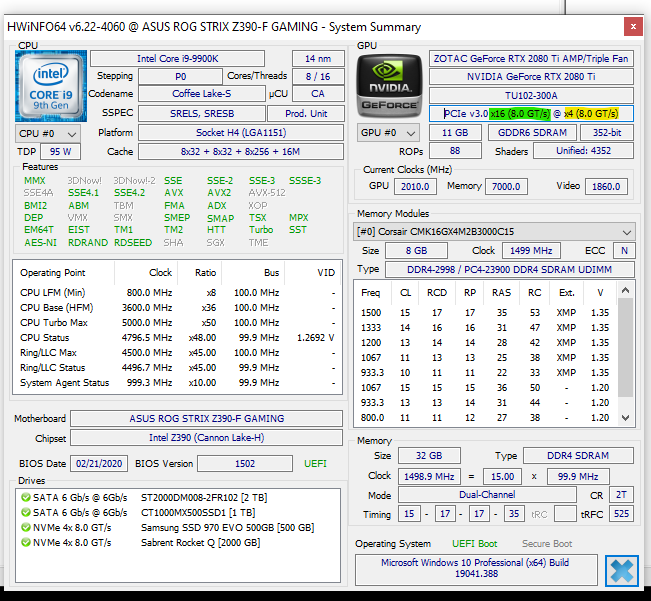Click the UEFI Boot label
The width and height of the screenshot is (651, 601).
pos(475,544)
